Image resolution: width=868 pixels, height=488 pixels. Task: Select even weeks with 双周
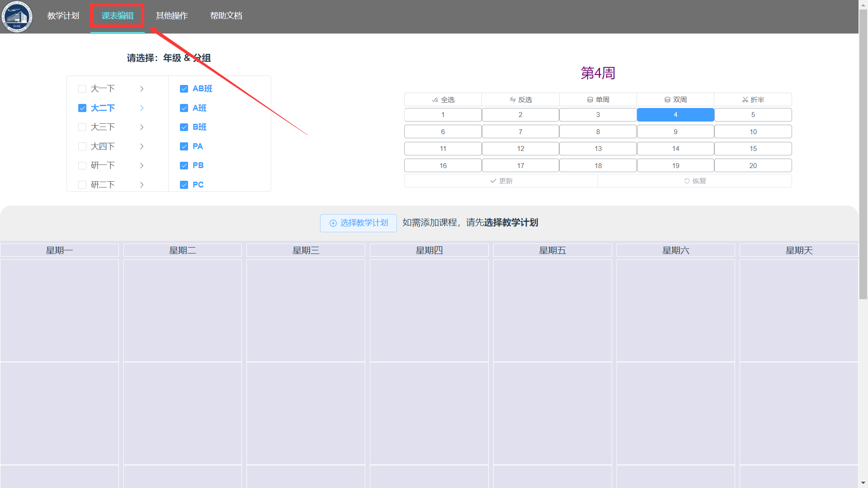click(675, 99)
